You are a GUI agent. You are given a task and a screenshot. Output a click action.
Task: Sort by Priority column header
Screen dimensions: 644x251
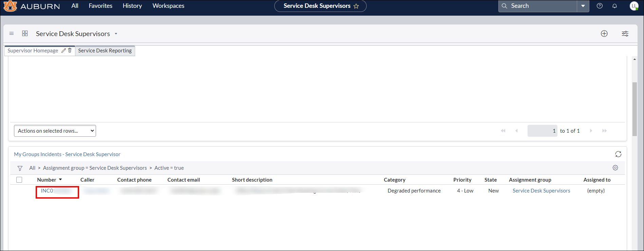click(x=462, y=180)
